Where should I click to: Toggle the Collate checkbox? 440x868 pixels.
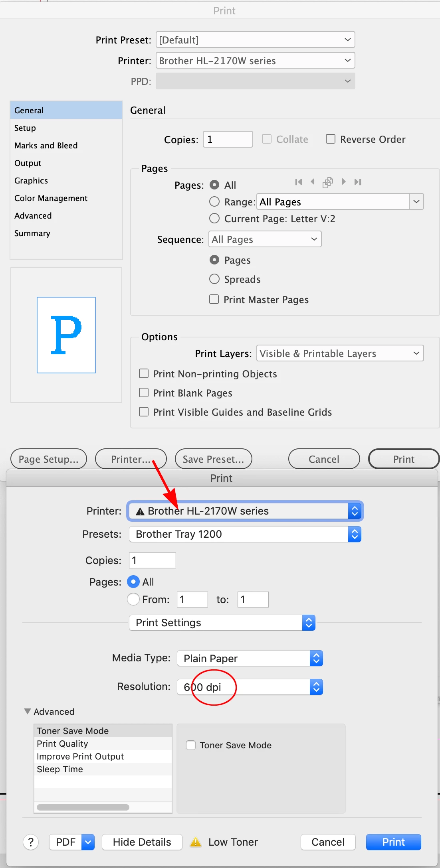[267, 139]
